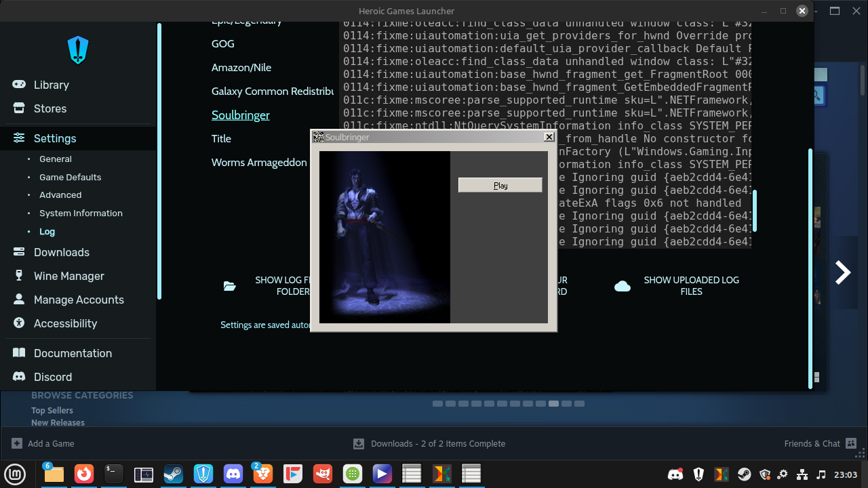Open the Linux Mint start menu
This screenshot has height=488, width=868.
(x=15, y=474)
